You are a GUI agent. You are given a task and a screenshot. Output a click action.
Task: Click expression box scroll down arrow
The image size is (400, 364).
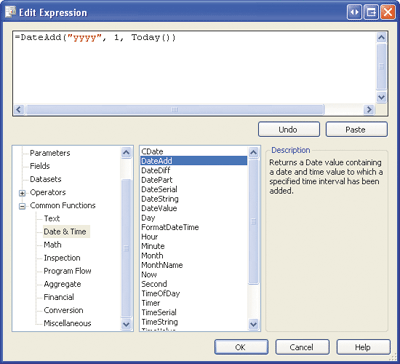point(381,97)
